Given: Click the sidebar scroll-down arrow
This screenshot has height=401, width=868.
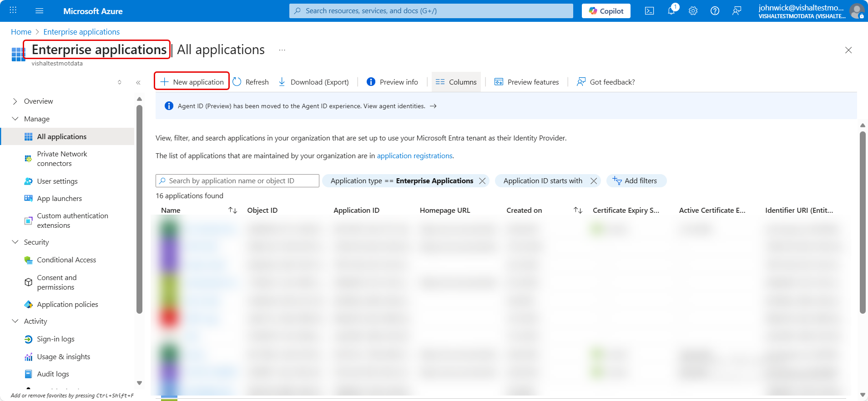Looking at the screenshot, I should coord(139,383).
